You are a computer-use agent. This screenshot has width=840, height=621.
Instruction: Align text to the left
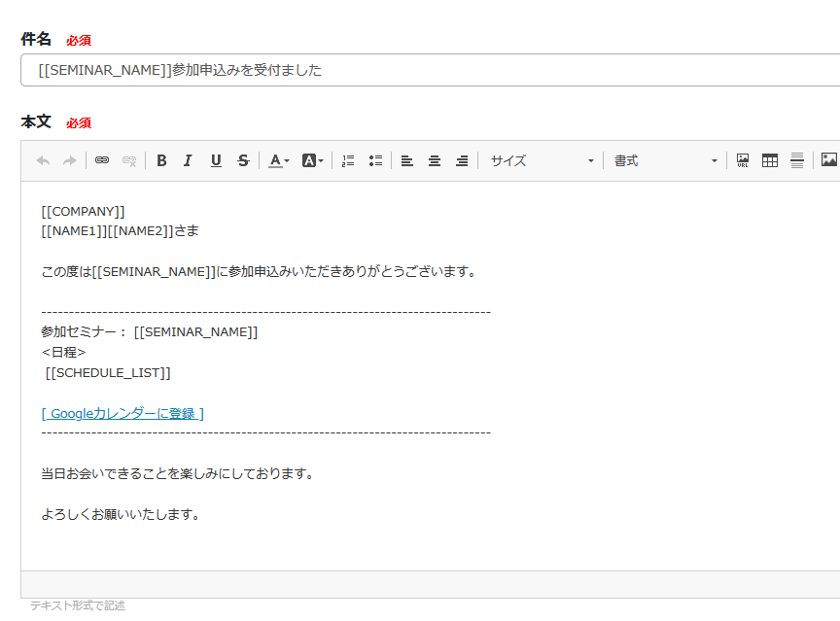(x=407, y=160)
